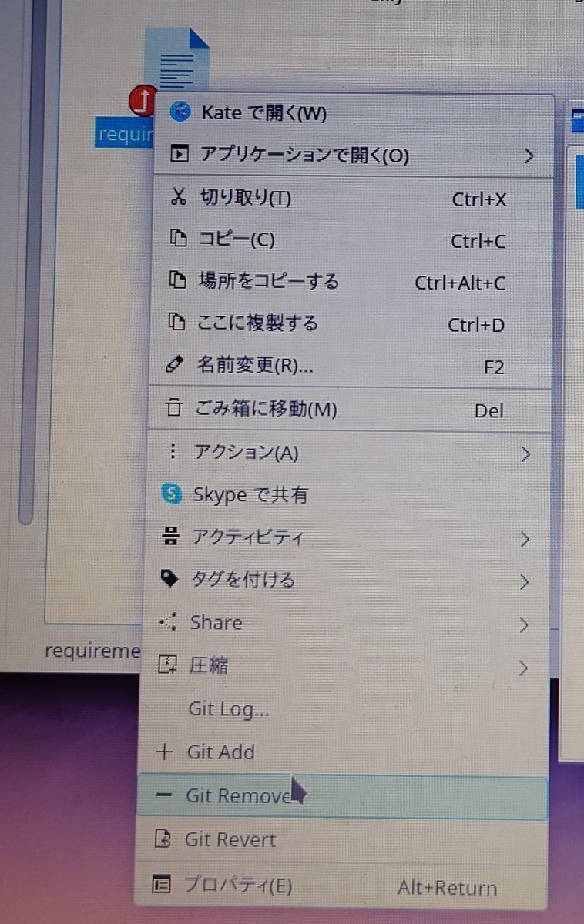Click the copy icon beside コピー(C)
Viewport: 584px width, 924px height.
click(178, 239)
